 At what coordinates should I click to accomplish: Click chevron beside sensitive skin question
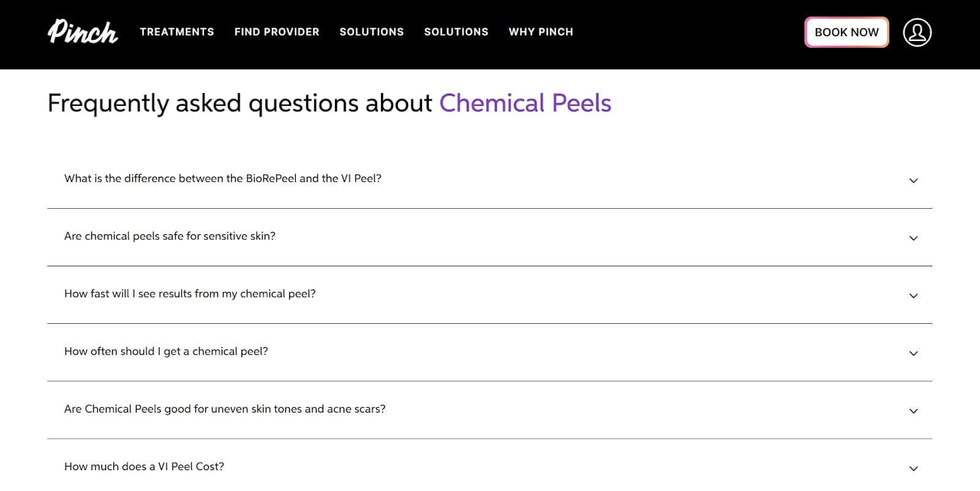click(x=913, y=238)
